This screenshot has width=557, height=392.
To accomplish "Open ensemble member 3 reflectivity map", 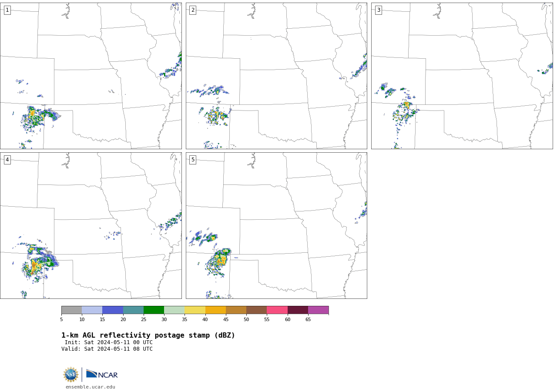I will (x=462, y=76).
